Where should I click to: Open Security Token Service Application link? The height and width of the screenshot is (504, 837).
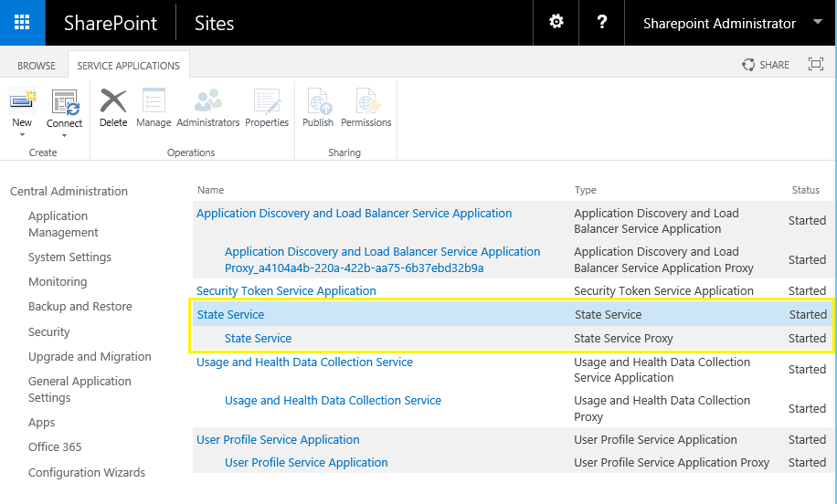286,290
